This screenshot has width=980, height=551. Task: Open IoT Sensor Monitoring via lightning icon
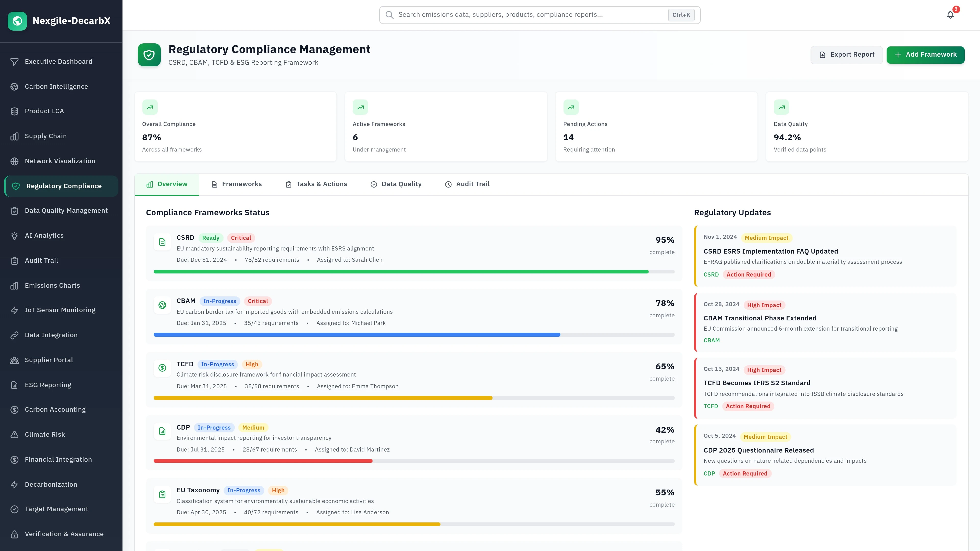(x=15, y=310)
